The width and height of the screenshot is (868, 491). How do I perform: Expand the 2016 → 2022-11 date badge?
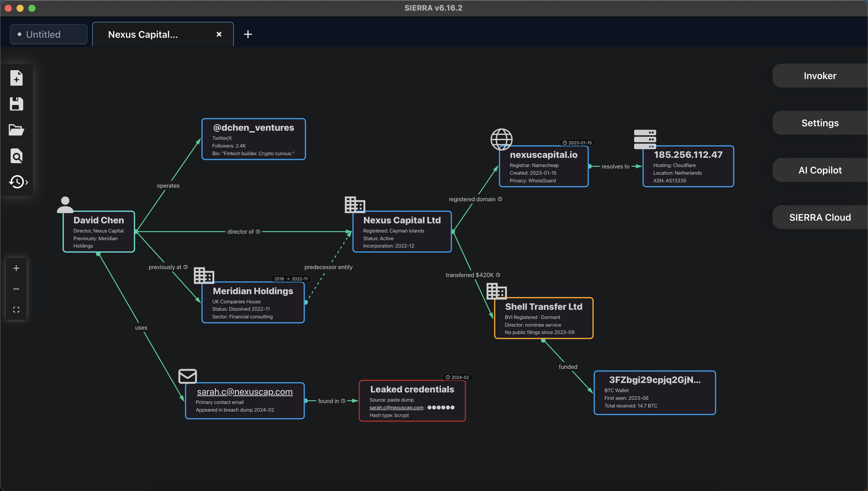tap(290, 279)
